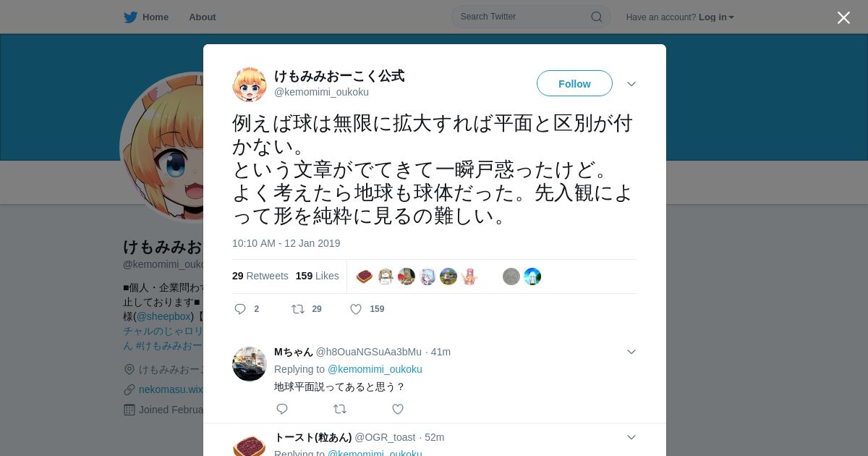
Task: Click the Twitter bird Home icon
Action: (x=130, y=17)
